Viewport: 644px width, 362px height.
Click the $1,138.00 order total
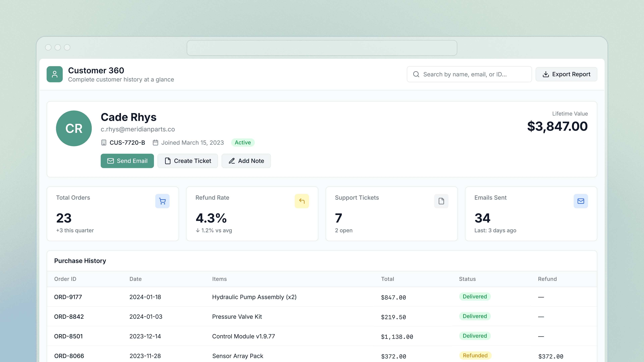397,337
